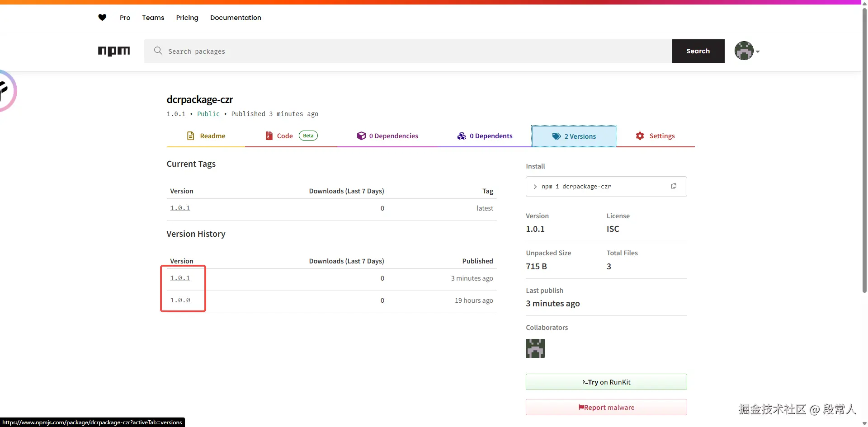This screenshot has width=868, height=427.
Task: Open version 1.0.1 in Version History
Action: pyautogui.click(x=180, y=278)
